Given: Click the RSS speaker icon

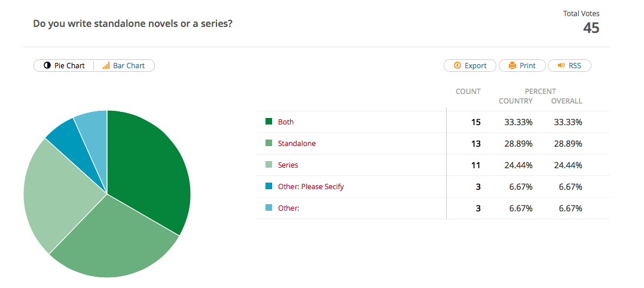Looking at the screenshot, I should tap(561, 66).
